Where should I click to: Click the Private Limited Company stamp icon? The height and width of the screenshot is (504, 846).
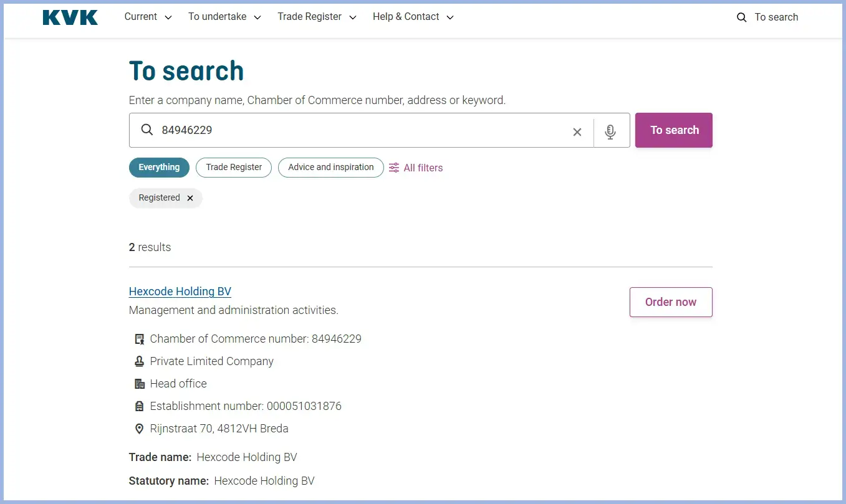140,361
